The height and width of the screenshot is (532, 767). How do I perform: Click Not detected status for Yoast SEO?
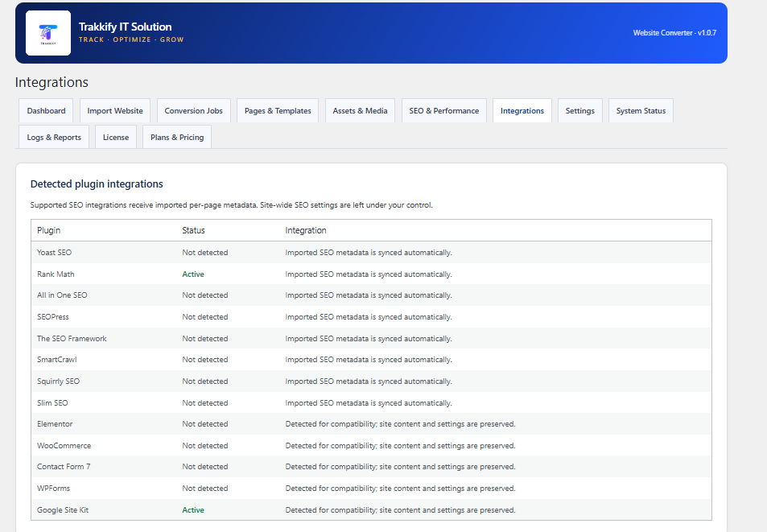(205, 252)
